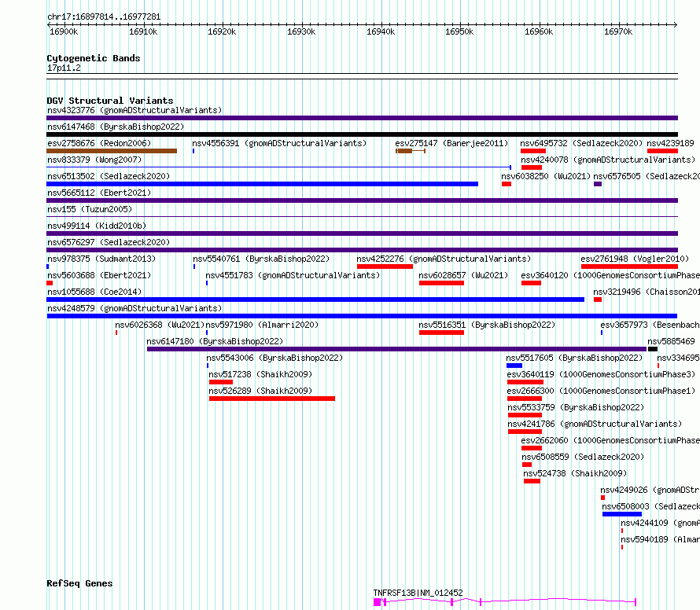Click the esv275147 Banerjee2011 label

click(x=451, y=143)
